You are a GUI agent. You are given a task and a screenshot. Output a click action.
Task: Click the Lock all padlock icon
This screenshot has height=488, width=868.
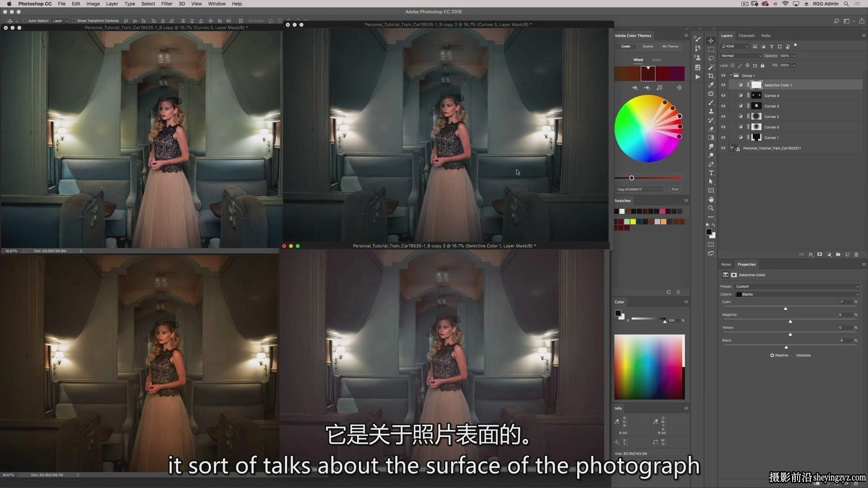click(x=763, y=66)
